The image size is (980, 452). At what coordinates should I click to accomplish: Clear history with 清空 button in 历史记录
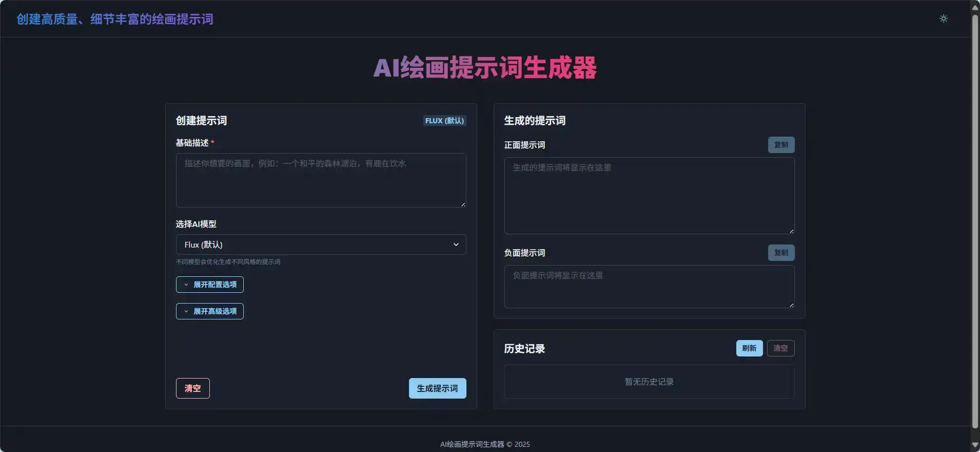[780, 348]
